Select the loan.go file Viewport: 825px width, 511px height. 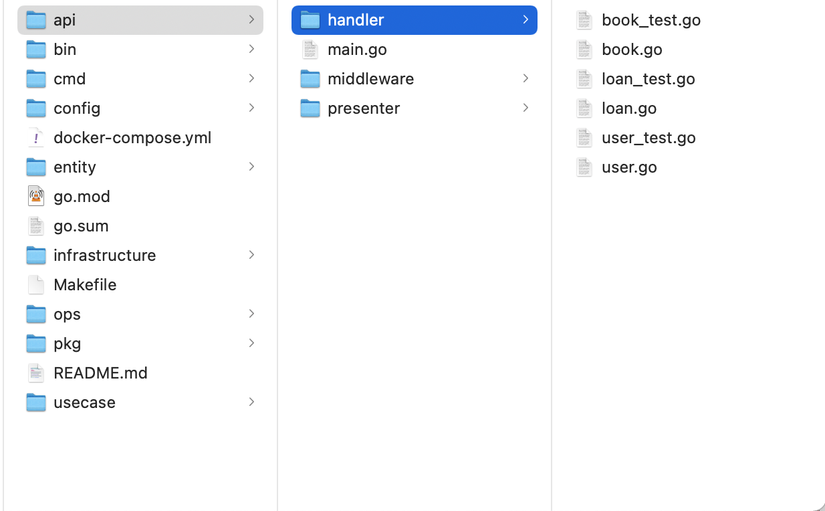pos(629,108)
